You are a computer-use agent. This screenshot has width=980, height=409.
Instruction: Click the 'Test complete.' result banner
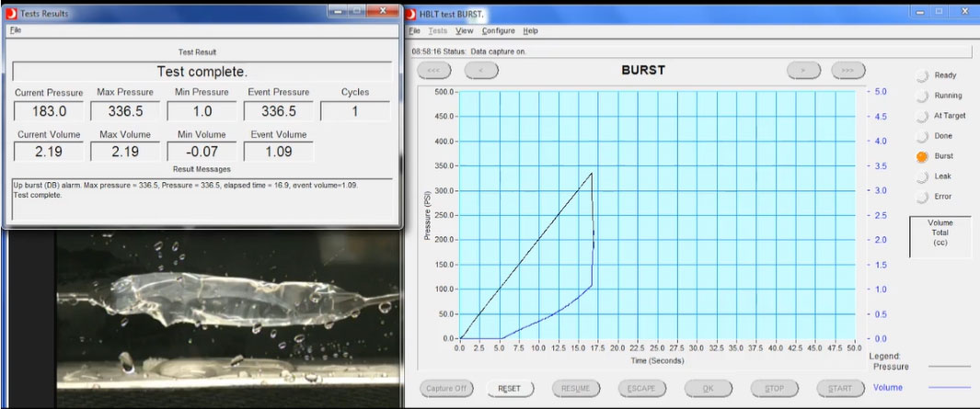[202, 71]
